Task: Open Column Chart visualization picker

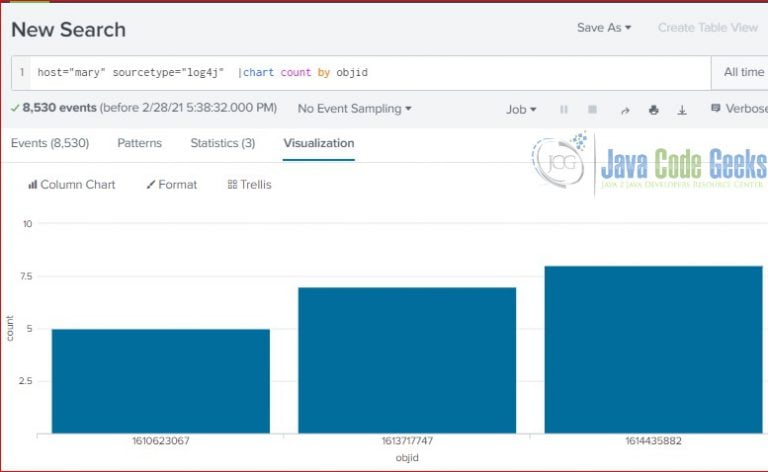Action: [x=72, y=185]
